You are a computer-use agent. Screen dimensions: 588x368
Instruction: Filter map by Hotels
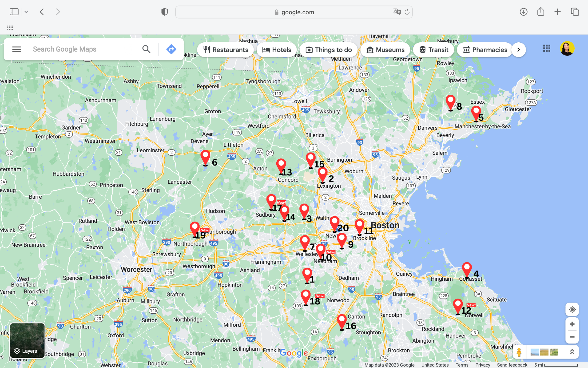click(277, 50)
